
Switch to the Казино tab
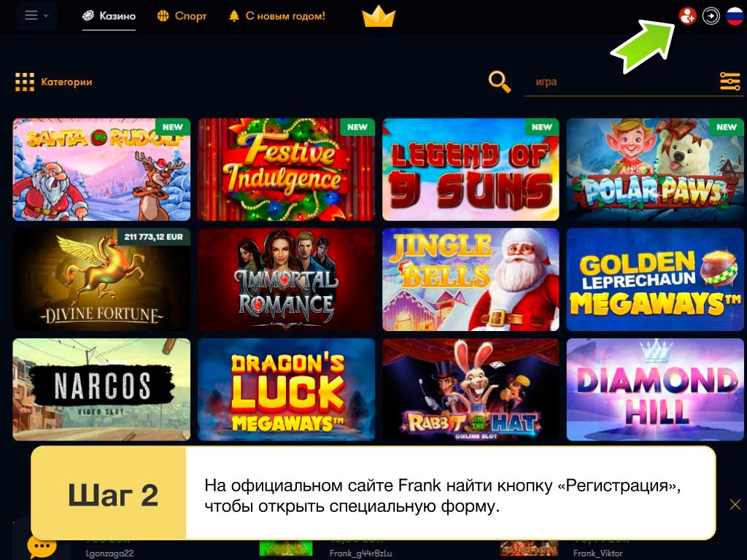coord(109,16)
